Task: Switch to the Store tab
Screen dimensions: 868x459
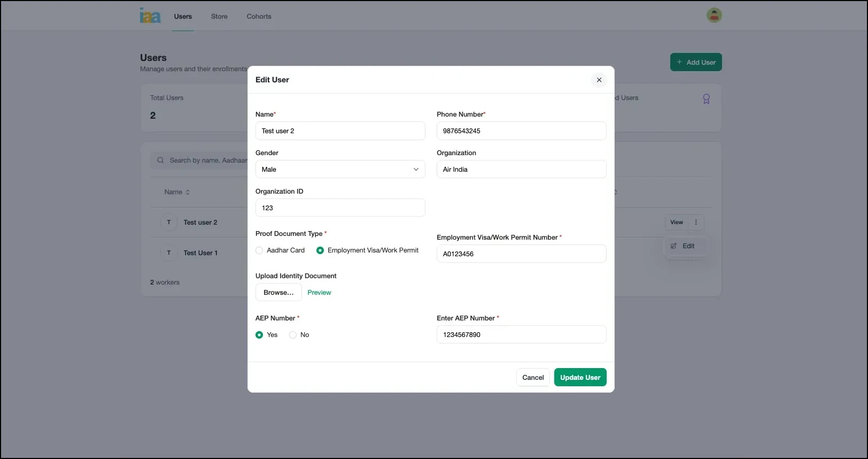Action: point(219,17)
